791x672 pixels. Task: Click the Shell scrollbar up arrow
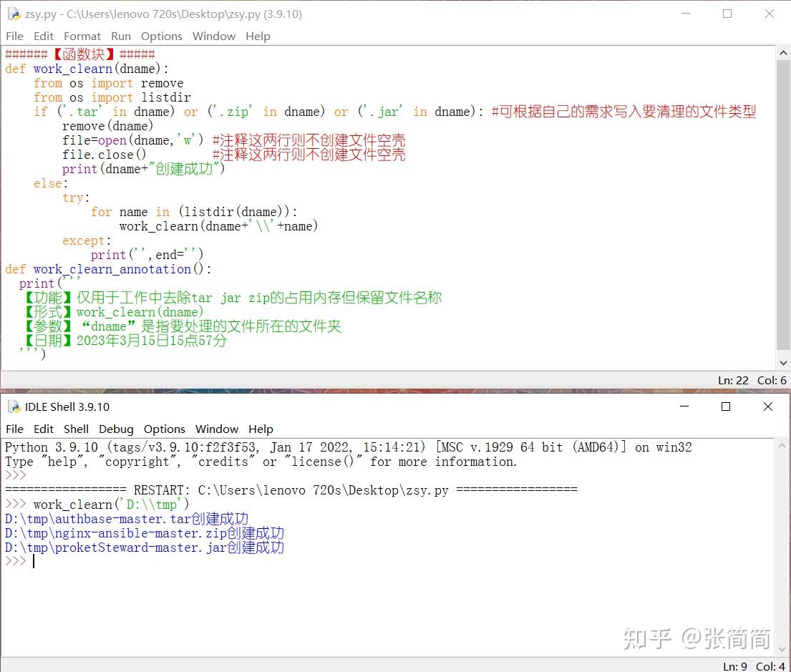click(x=782, y=444)
